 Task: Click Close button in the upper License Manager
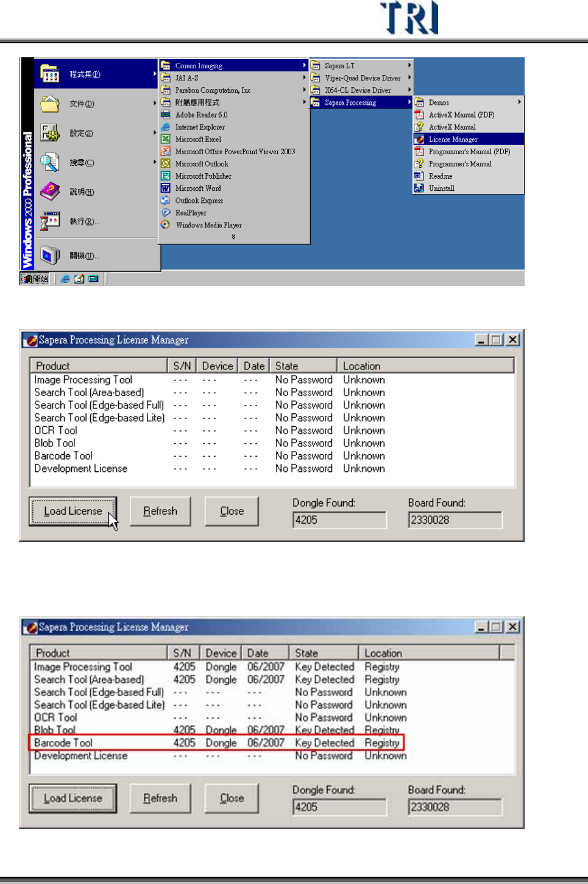tap(232, 511)
